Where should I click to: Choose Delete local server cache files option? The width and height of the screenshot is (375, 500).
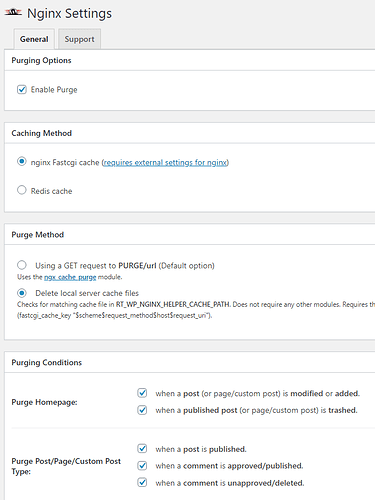(22, 293)
